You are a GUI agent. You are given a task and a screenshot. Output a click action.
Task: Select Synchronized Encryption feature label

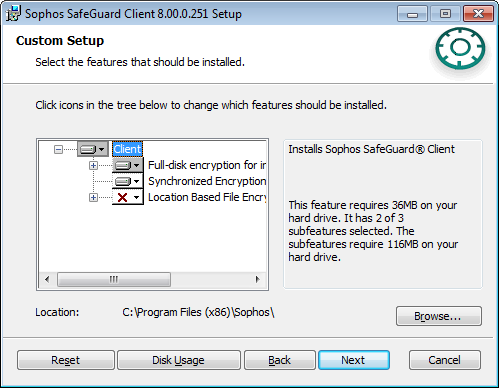coord(207,181)
